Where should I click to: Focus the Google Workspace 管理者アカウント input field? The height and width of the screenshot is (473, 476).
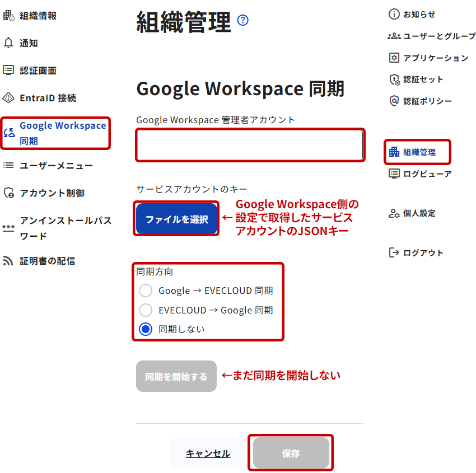point(250,146)
